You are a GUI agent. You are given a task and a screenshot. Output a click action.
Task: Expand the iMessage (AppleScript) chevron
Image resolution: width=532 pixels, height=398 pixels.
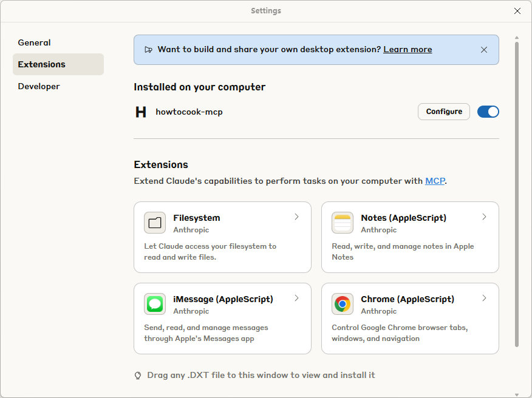[296, 298]
